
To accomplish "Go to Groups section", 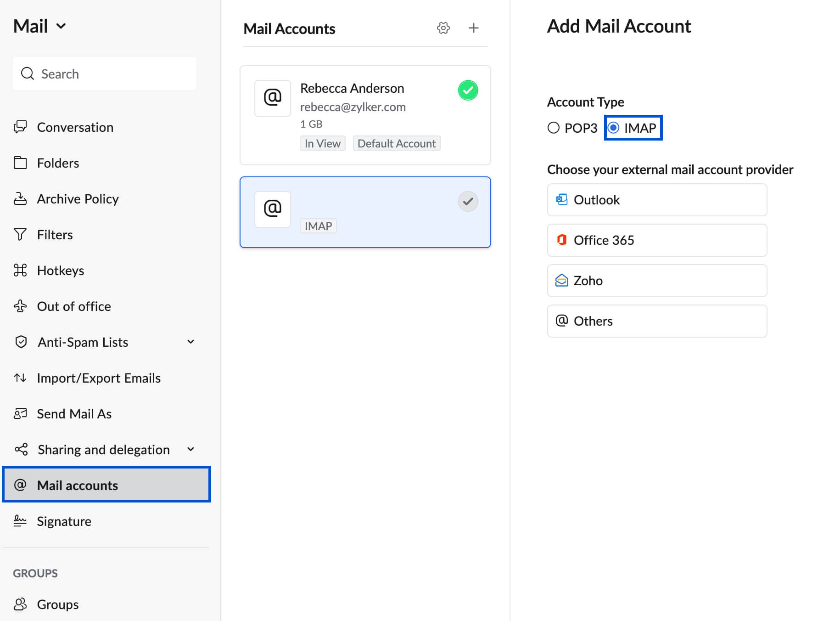I will [57, 604].
